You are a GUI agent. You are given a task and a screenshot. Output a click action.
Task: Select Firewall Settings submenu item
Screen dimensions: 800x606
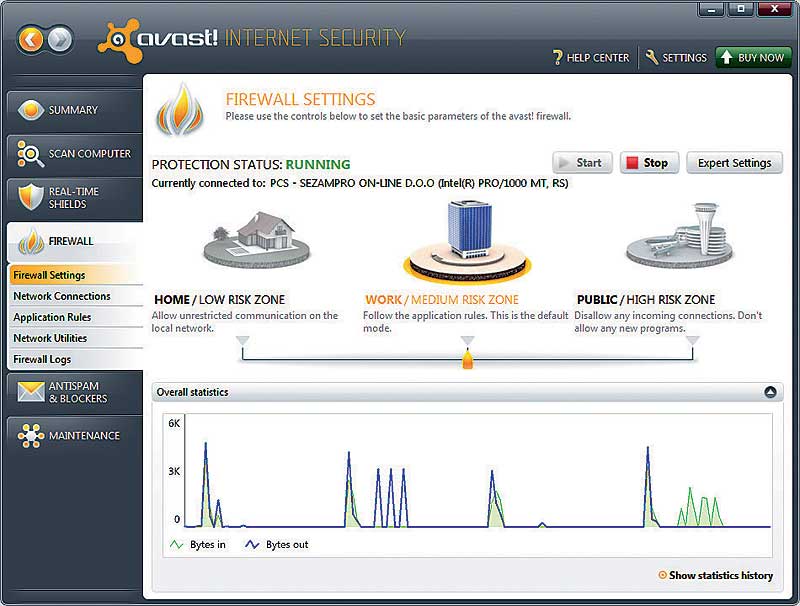(x=76, y=275)
